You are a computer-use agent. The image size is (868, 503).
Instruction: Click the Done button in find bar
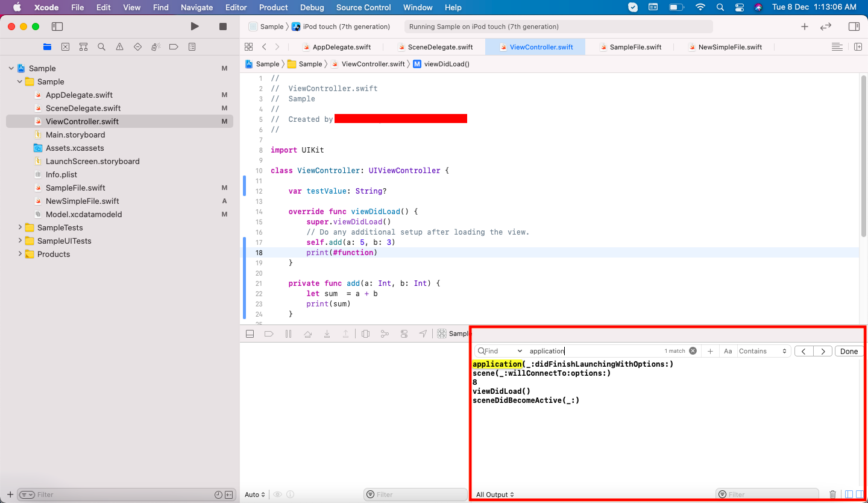click(849, 351)
